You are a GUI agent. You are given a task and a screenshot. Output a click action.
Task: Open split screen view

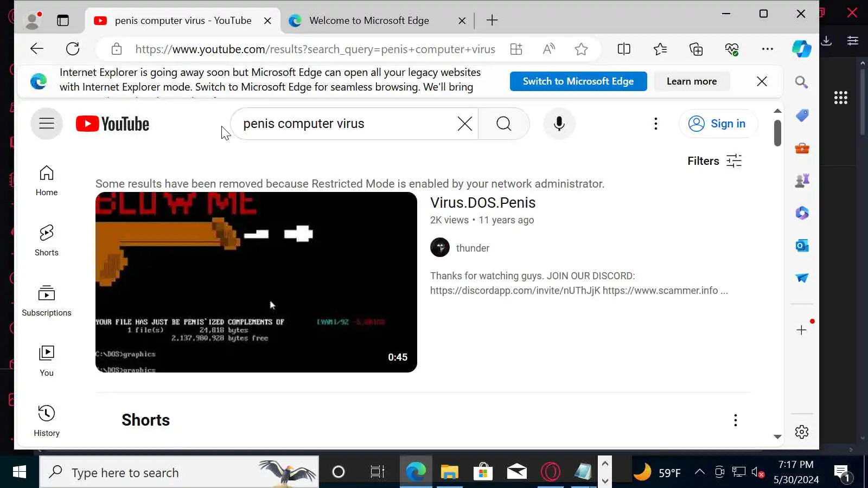[x=624, y=49]
